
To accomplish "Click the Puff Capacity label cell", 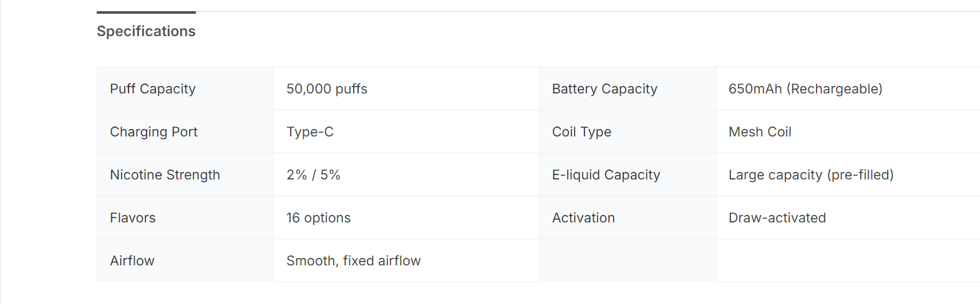I will click(153, 89).
